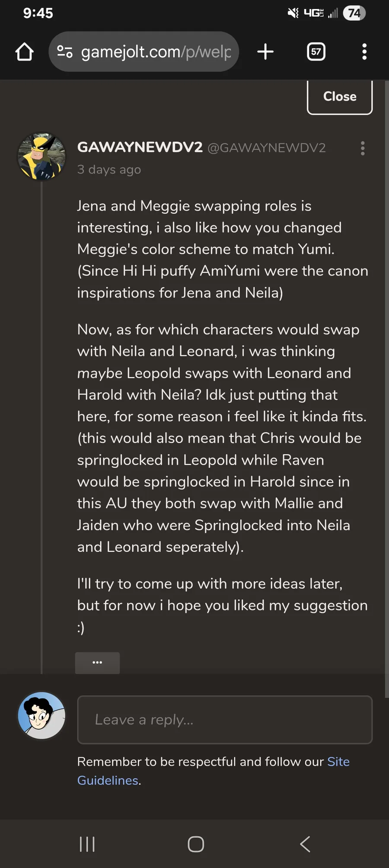
Task: Expand the comment's ellipsis reactions button
Action: point(97,663)
